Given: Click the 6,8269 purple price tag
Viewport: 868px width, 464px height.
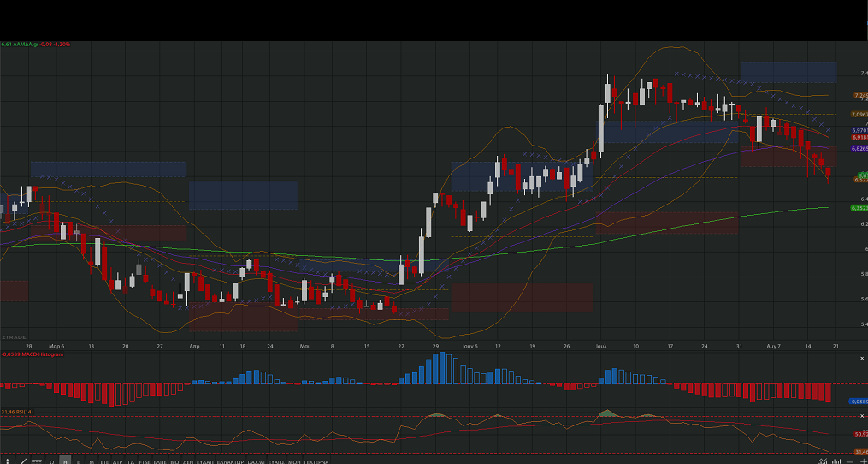Looking at the screenshot, I should coord(859,149).
